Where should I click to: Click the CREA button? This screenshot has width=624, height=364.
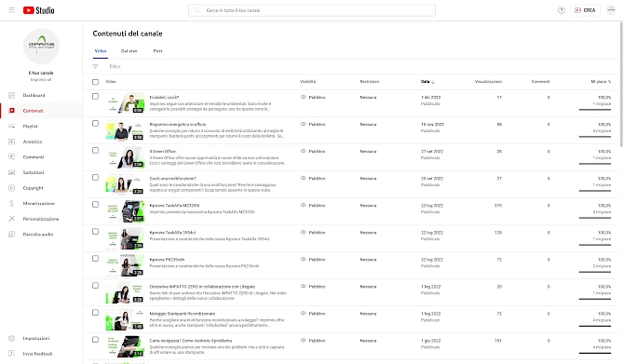585,10
